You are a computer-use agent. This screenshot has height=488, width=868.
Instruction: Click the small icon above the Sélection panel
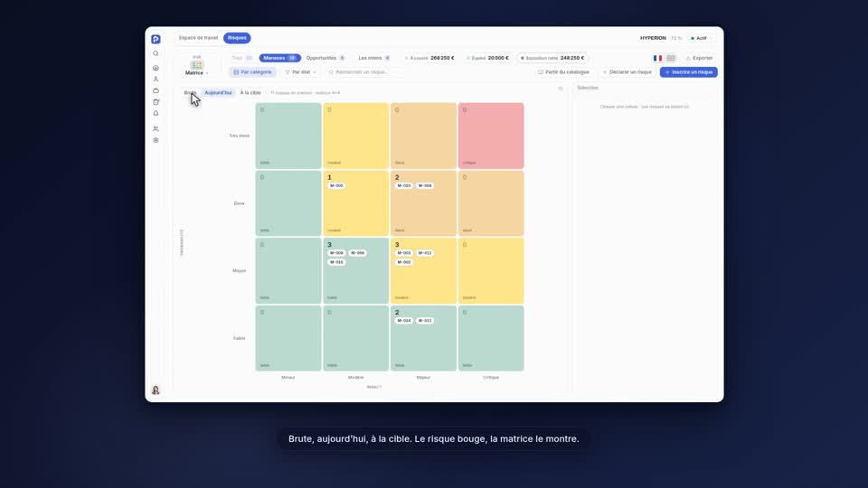pos(561,89)
